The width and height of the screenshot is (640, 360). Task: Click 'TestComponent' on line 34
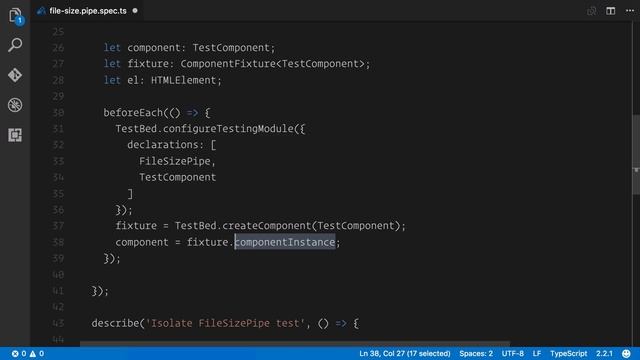coord(178,177)
